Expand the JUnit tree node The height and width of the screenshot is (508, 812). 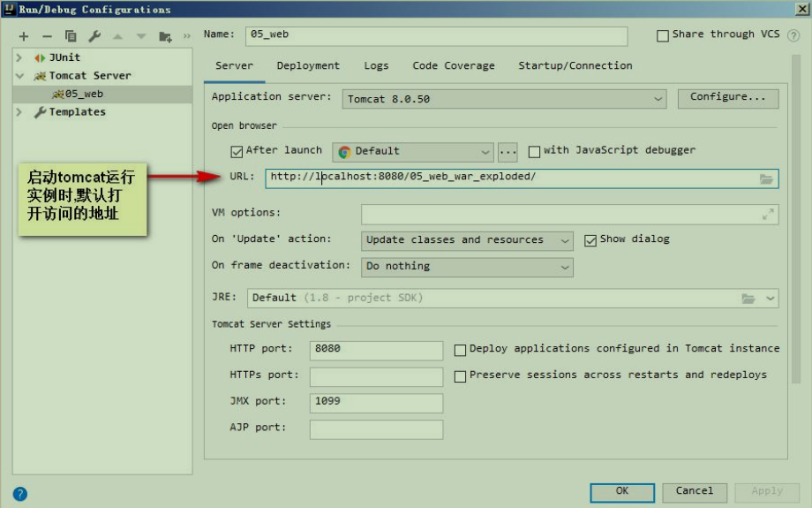[19, 57]
